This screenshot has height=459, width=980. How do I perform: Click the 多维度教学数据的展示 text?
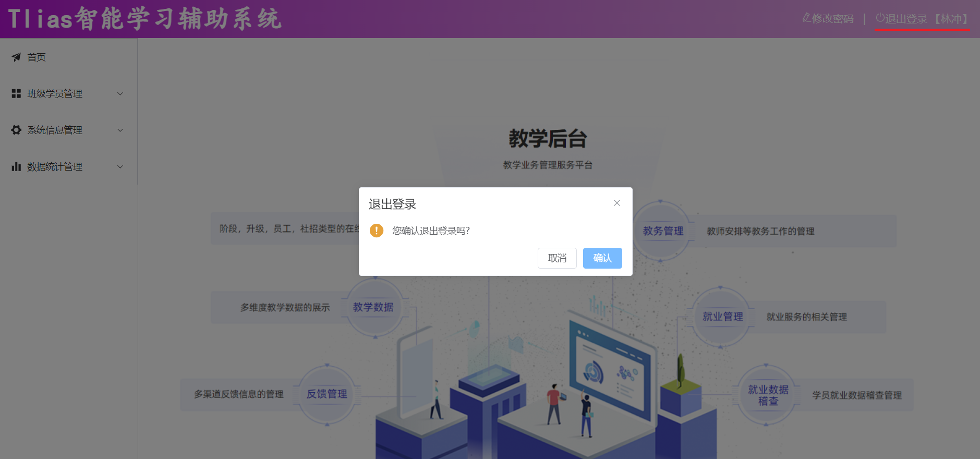(x=285, y=308)
